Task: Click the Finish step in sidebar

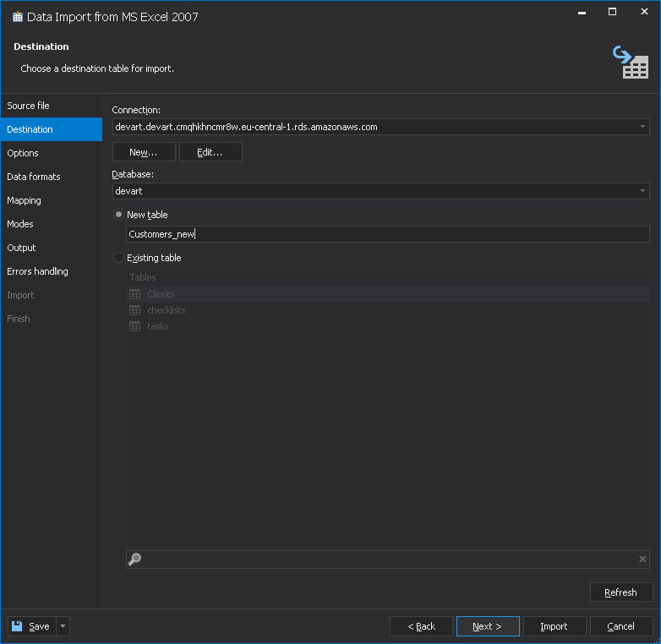Action: [51, 319]
